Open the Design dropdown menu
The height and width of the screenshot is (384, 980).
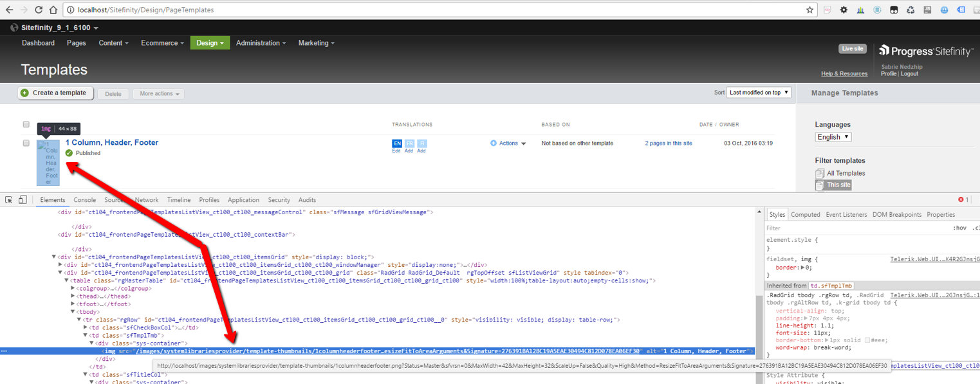210,43
